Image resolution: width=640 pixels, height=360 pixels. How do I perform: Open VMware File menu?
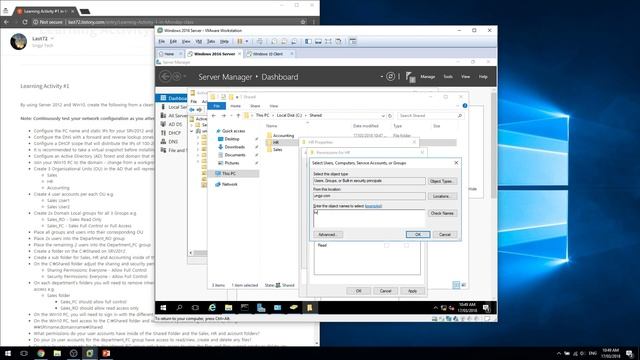(x=162, y=42)
